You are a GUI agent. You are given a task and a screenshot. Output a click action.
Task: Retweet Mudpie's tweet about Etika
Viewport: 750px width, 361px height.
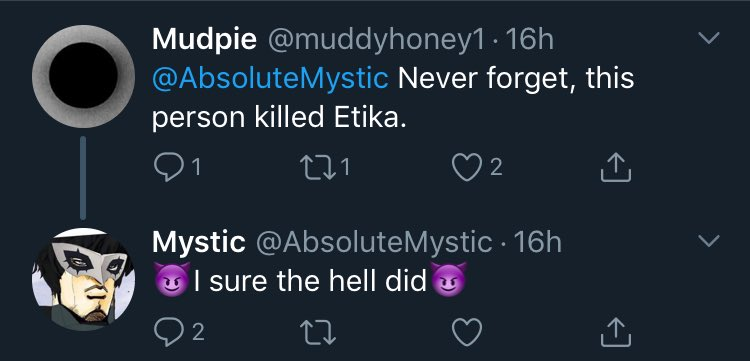coord(318,167)
